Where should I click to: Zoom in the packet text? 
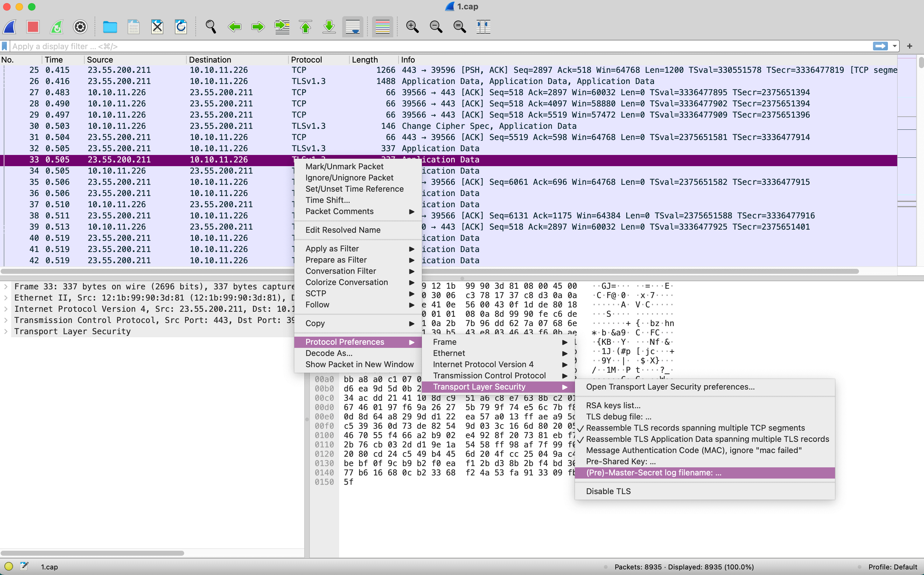412,27
